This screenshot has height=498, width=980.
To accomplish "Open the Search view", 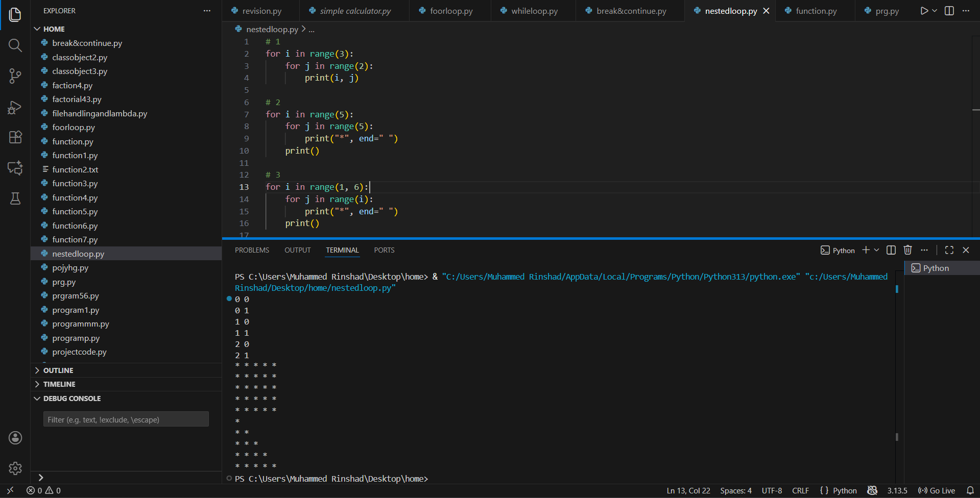I will point(15,45).
